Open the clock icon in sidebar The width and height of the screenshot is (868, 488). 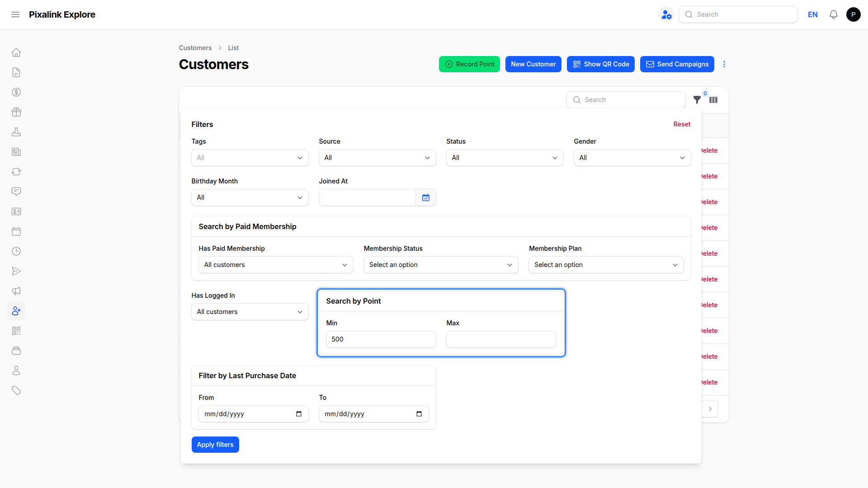tap(16, 251)
